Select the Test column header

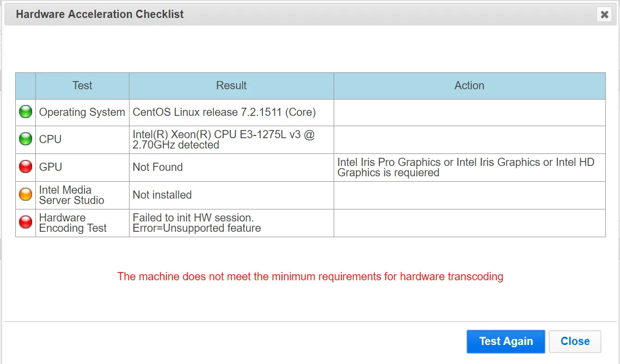click(82, 86)
